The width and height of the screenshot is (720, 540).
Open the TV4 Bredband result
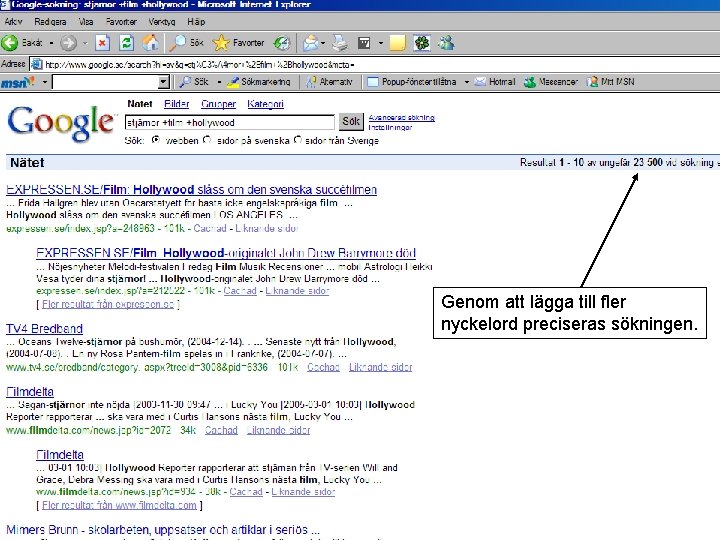pyautogui.click(x=44, y=328)
